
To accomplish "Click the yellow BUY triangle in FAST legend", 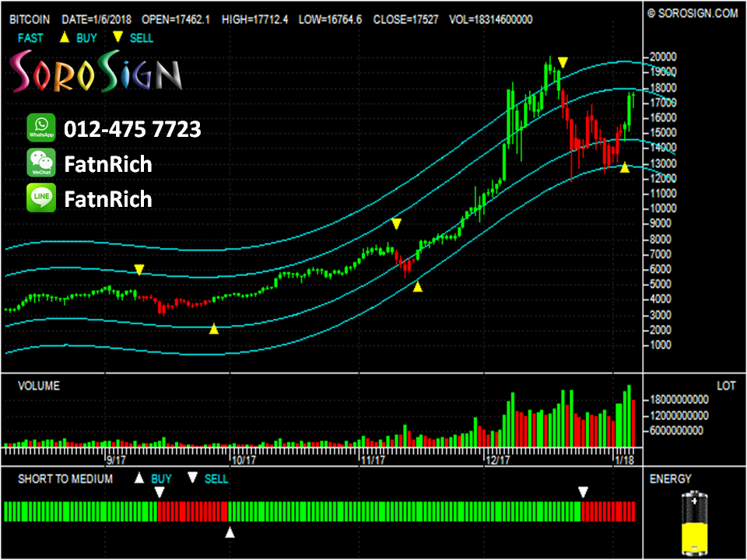I will pos(65,37).
